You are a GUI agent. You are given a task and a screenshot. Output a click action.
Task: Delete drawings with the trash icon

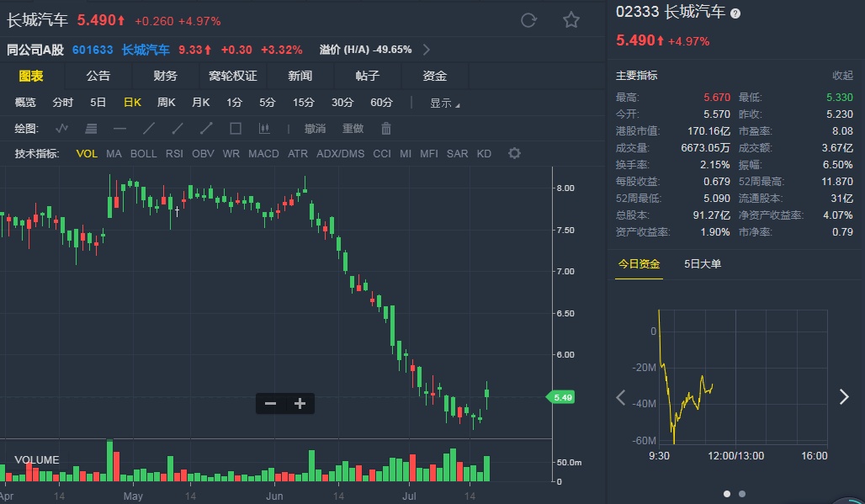[x=386, y=129]
